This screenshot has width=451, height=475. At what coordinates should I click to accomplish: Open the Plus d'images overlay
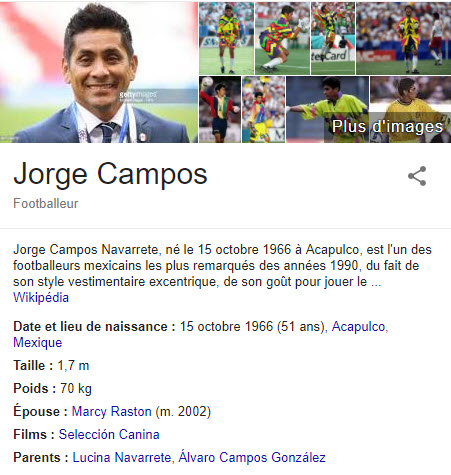point(387,127)
